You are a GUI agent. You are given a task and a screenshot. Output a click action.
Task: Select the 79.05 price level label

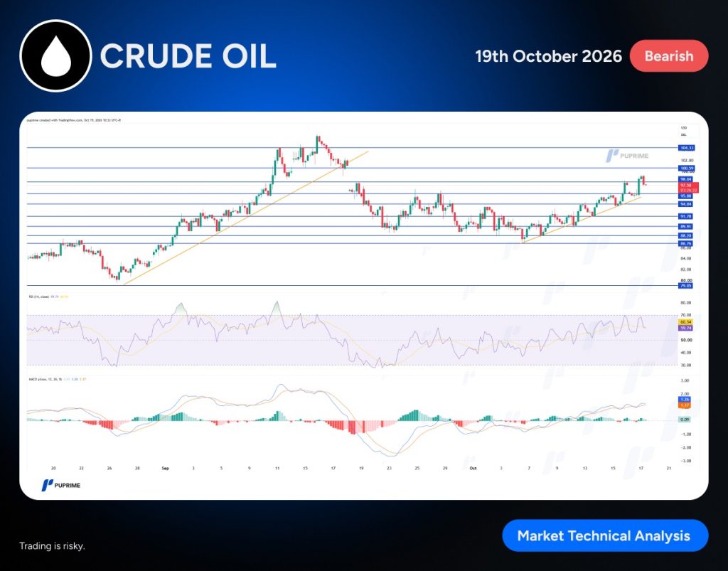click(x=685, y=286)
